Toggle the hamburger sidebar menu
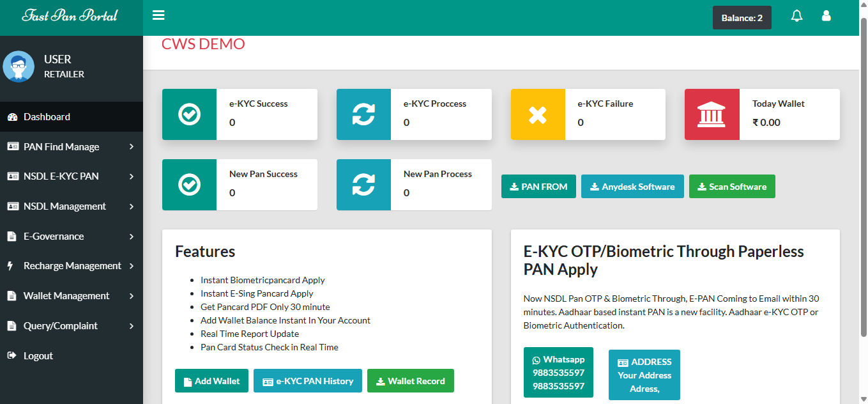868x404 pixels. pyautogui.click(x=158, y=16)
